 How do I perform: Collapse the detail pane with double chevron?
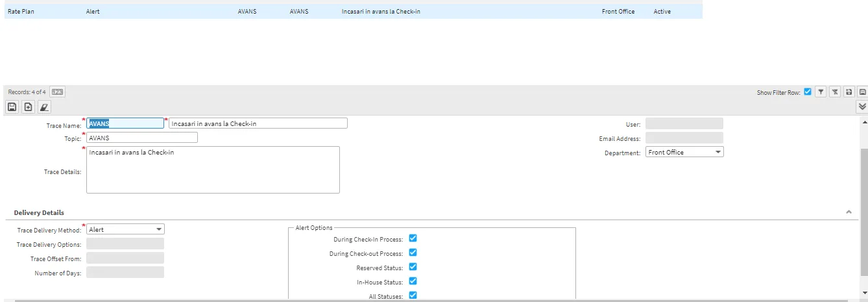(862, 107)
